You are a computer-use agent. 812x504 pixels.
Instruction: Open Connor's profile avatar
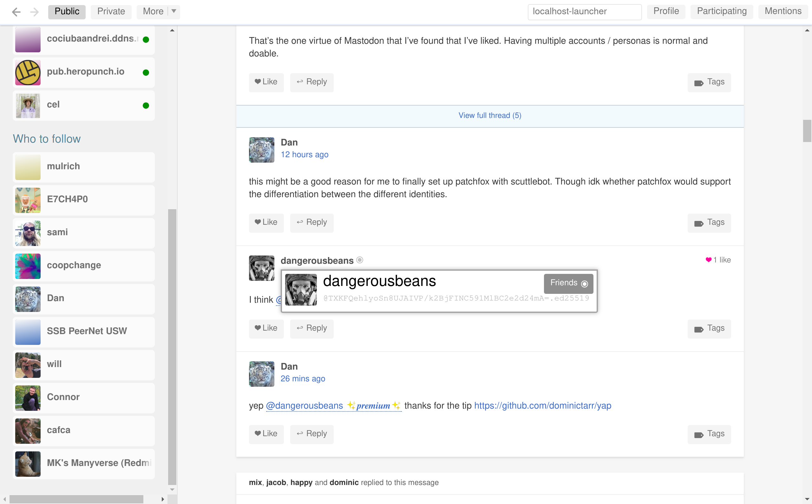point(28,398)
